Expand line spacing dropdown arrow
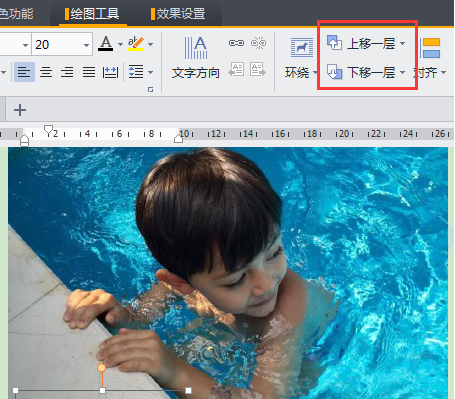Image resolution: width=455 pixels, height=399 pixels. pos(151,72)
